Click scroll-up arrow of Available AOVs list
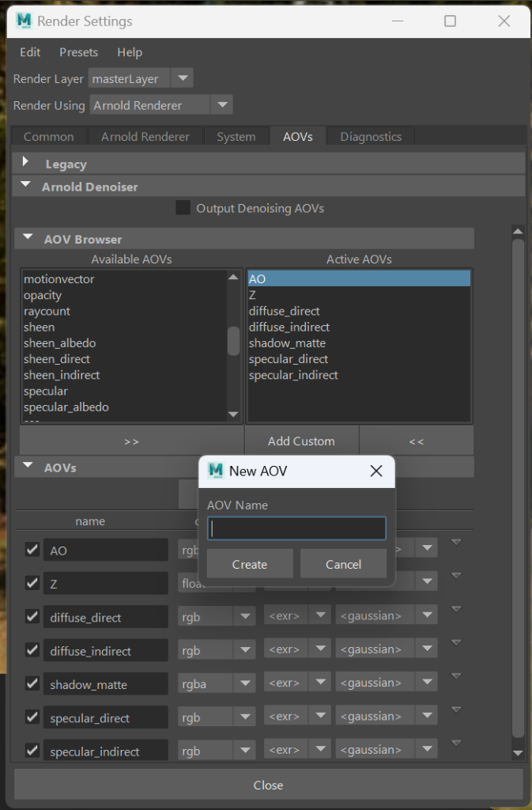Viewport: 532px width, 810px height. tap(233, 277)
